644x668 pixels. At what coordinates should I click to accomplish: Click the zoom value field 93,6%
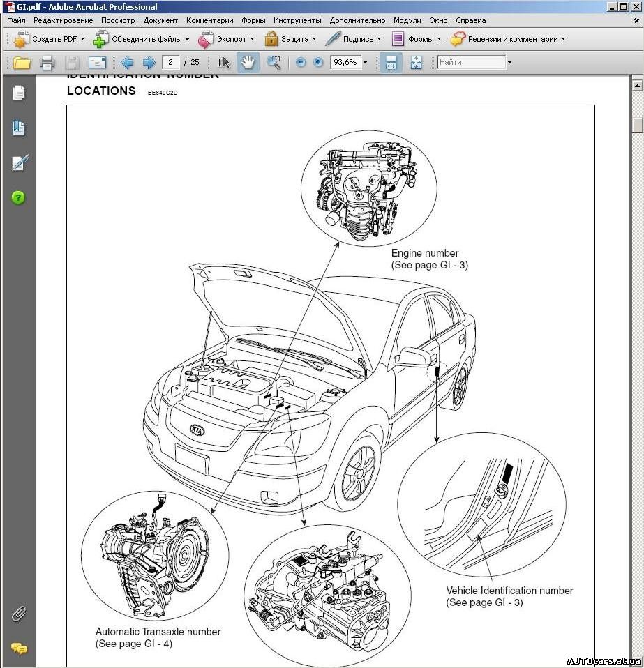coord(345,62)
